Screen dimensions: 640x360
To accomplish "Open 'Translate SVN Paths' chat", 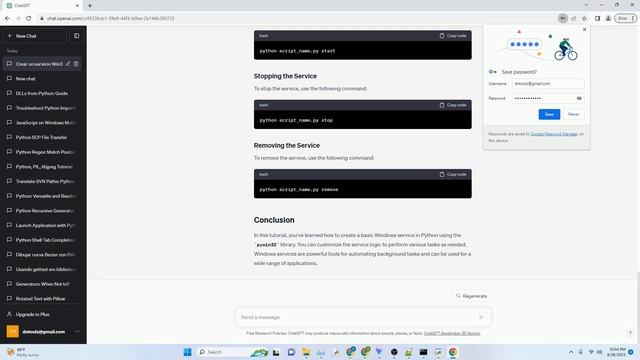I will coord(42,181).
